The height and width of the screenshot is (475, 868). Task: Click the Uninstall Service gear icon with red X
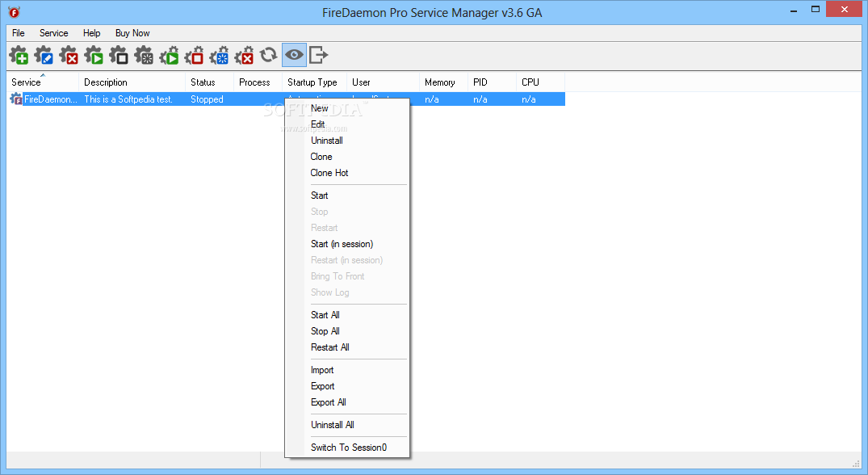[x=69, y=55]
